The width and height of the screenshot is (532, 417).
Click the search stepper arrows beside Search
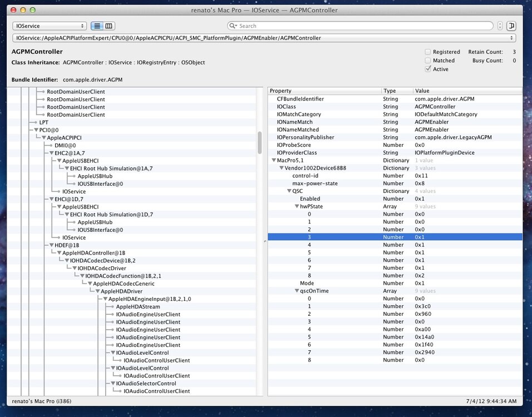pos(500,26)
